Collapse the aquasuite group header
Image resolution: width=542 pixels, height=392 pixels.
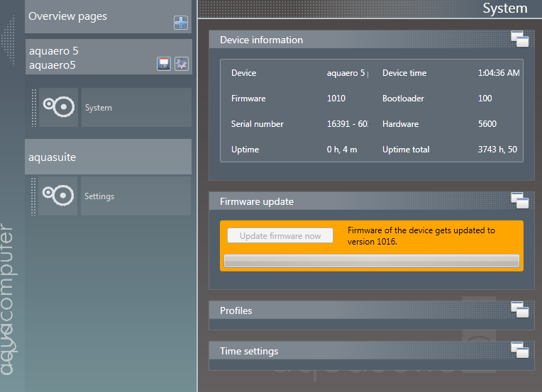click(x=108, y=157)
